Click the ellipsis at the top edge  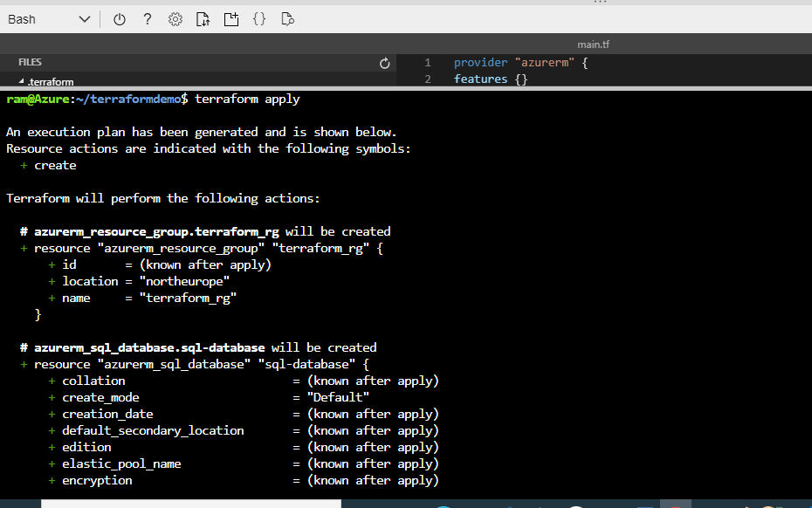[600, 2]
